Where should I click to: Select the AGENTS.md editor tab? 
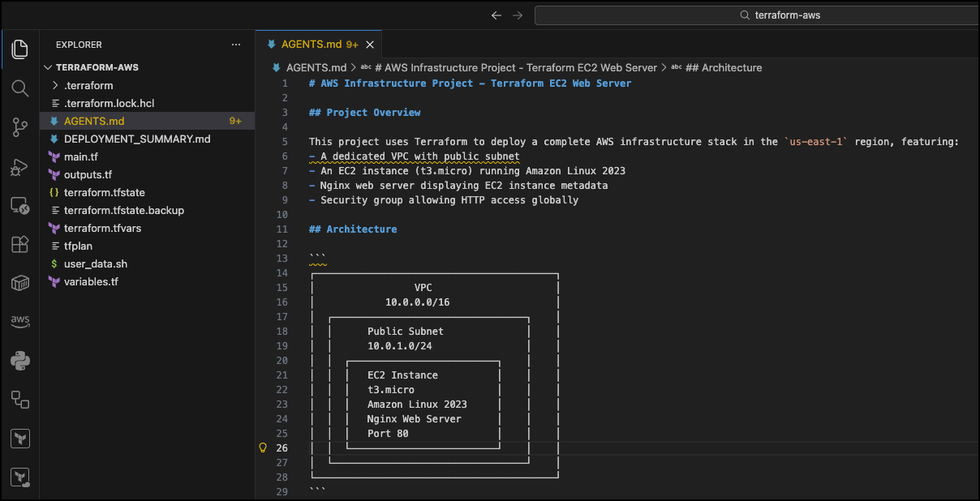[x=312, y=45]
